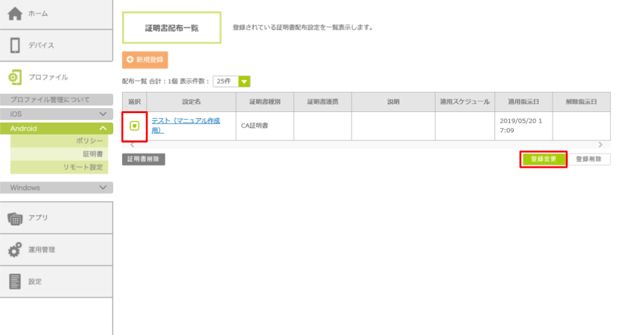Image resolution: width=644 pixels, height=335 pixels.
Task: Click the CA証明書 cell
Action: pos(265,126)
